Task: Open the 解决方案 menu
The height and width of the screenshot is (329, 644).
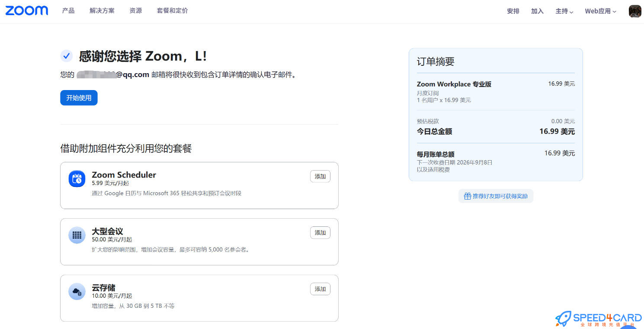Action: (x=102, y=11)
